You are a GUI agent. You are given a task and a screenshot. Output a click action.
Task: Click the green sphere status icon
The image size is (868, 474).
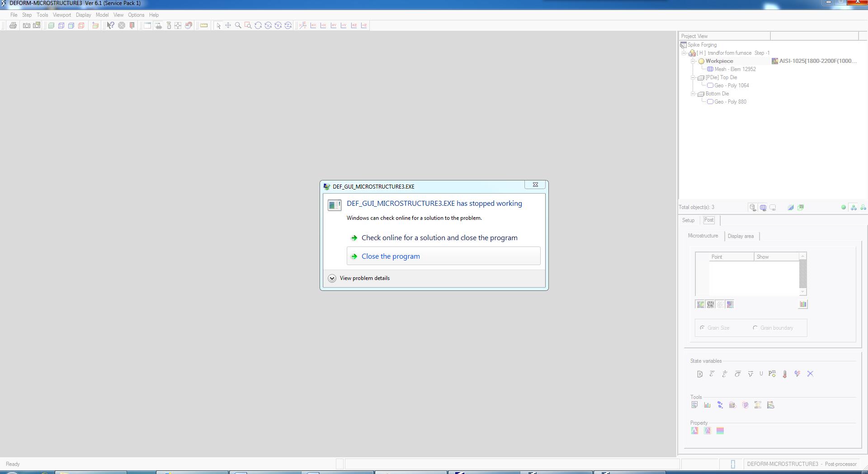[844, 208]
